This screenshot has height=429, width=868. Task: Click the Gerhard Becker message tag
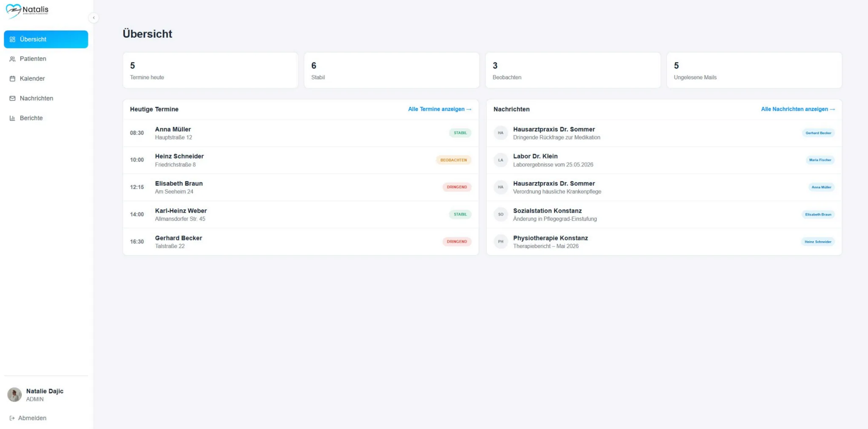click(x=818, y=133)
